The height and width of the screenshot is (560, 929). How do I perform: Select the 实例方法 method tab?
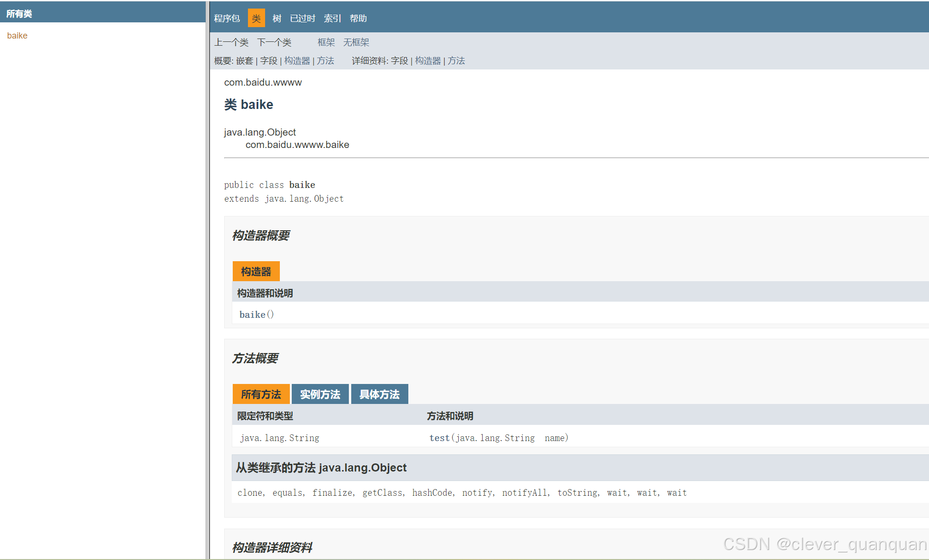point(320,394)
